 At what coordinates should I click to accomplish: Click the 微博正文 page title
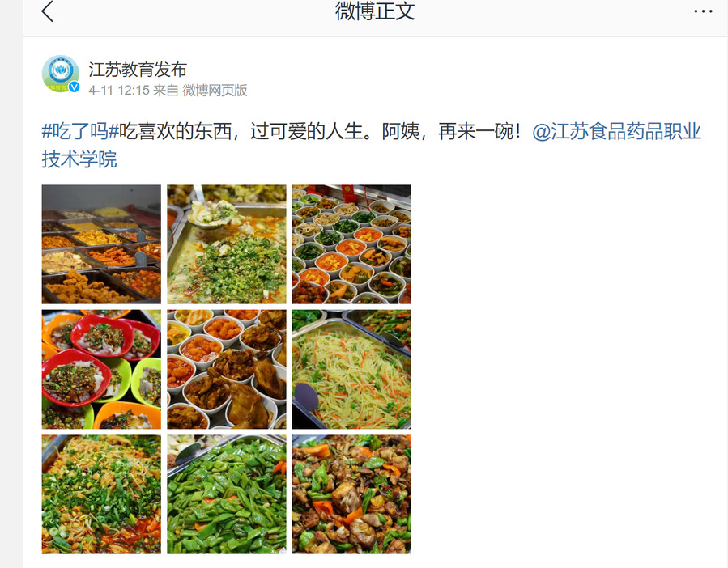pyautogui.click(x=375, y=11)
